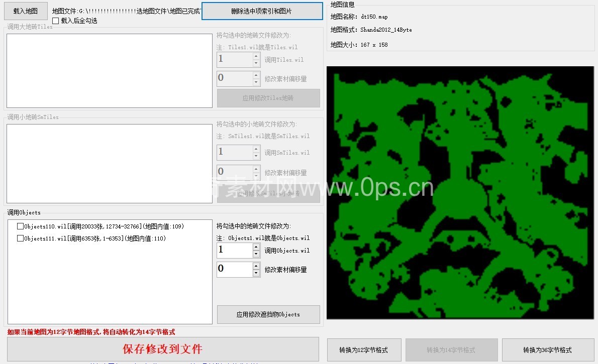The image size is (598, 364).
Task: Convert map with 转换为36字节格式 button
Action: (x=547, y=350)
